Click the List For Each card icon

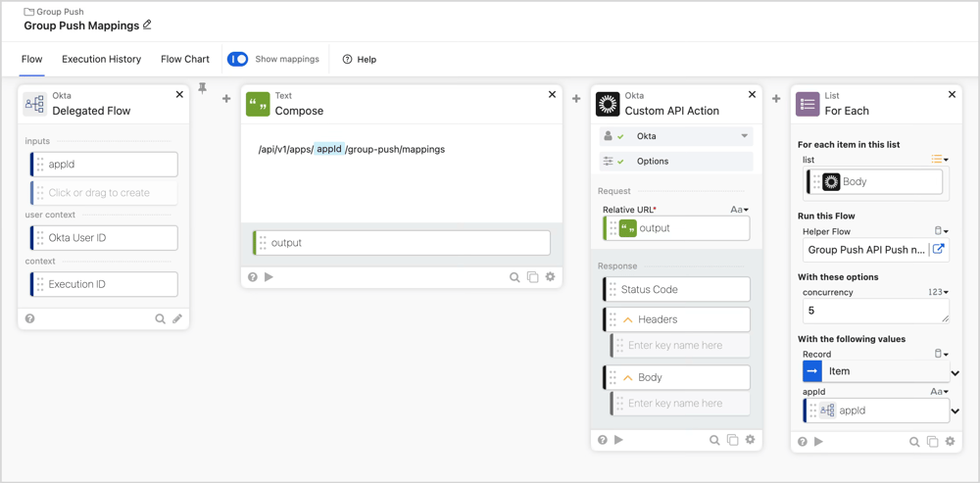click(x=808, y=104)
